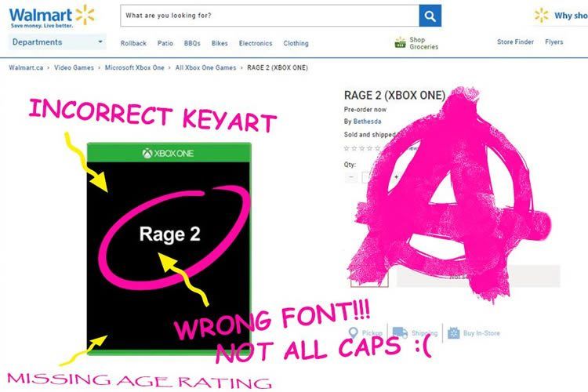This screenshot has height=392, width=588.
Task: Open the Departments dropdown
Action: click(x=57, y=42)
